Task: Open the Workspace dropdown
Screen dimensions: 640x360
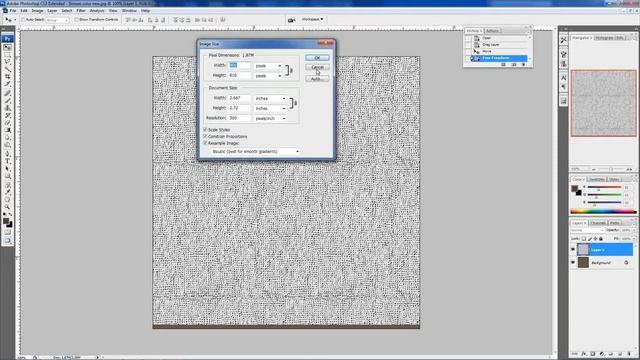Action: tap(312, 19)
